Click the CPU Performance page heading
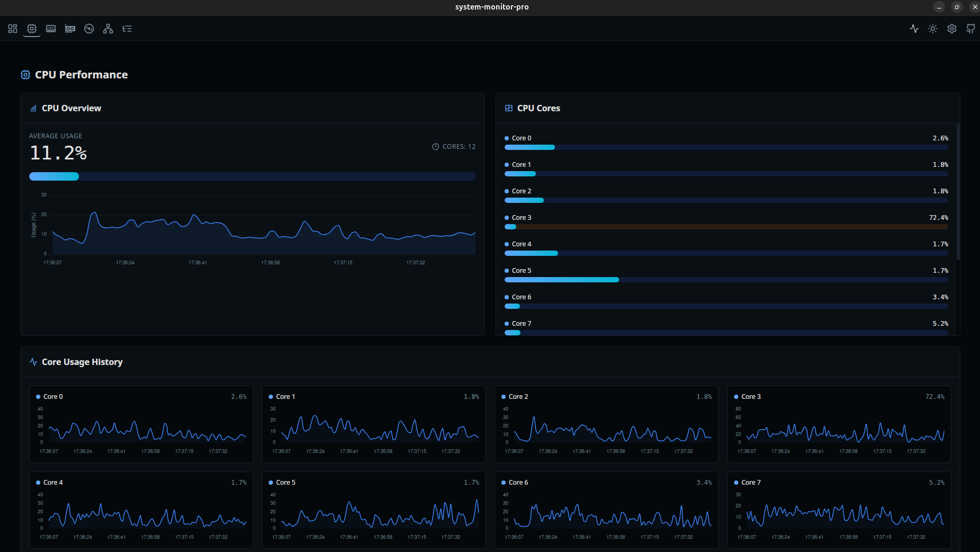This screenshot has height=552, width=980. click(81, 75)
